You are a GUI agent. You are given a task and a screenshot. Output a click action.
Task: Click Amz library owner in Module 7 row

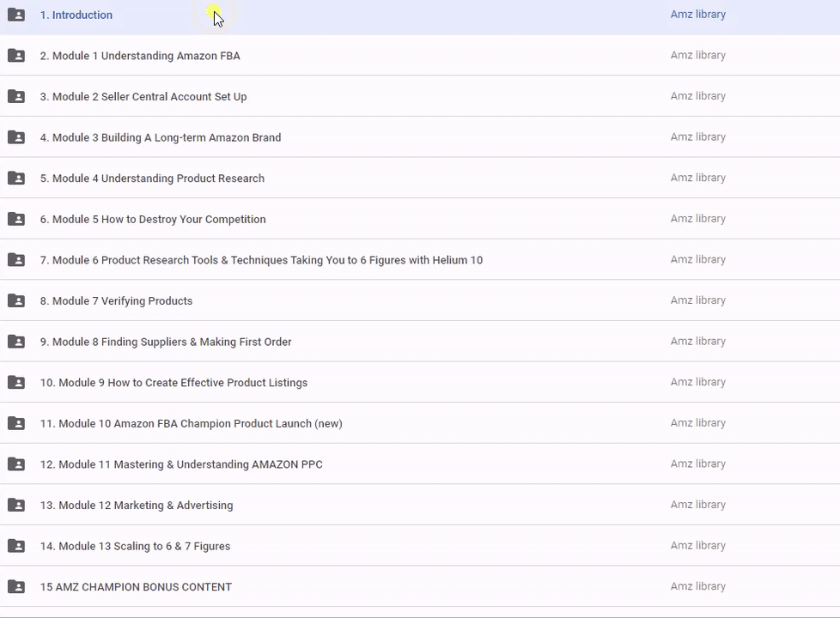[697, 300]
